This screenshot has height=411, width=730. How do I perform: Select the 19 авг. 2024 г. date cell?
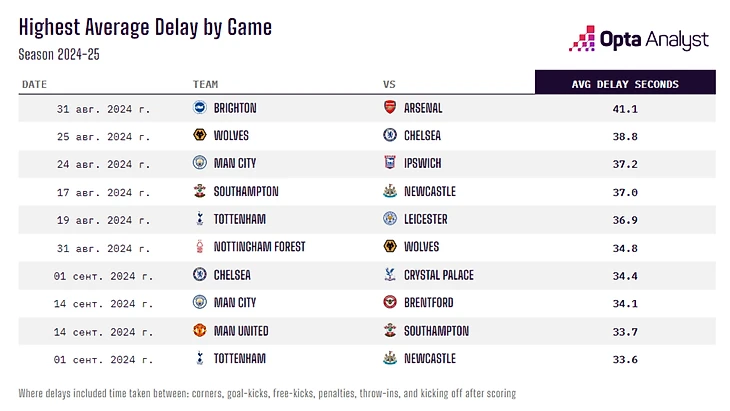coord(104,219)
